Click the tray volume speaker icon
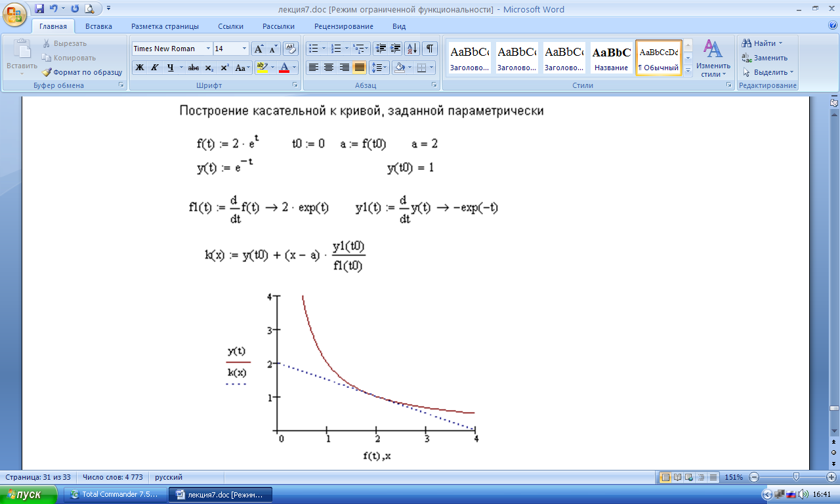 point(803,494)
